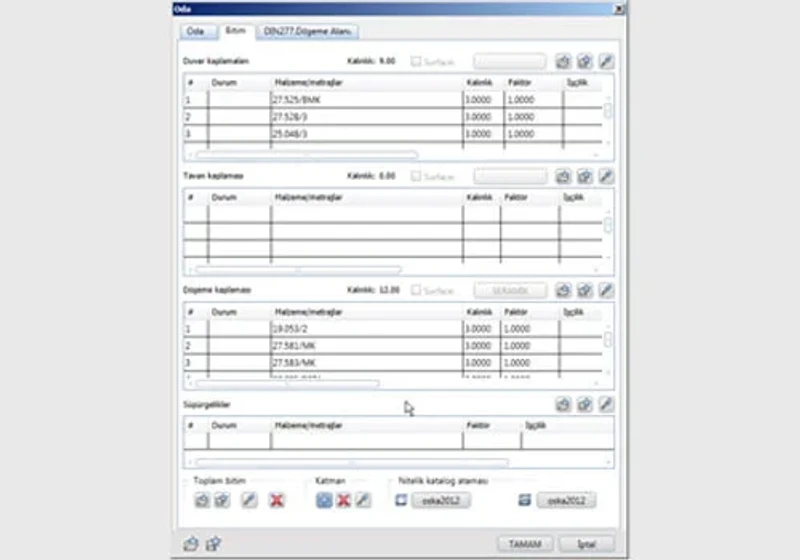Save Duvar kaplamaları as favorite
The height and width of the screenshot is (560, 800).
click(x=585, y=62)
